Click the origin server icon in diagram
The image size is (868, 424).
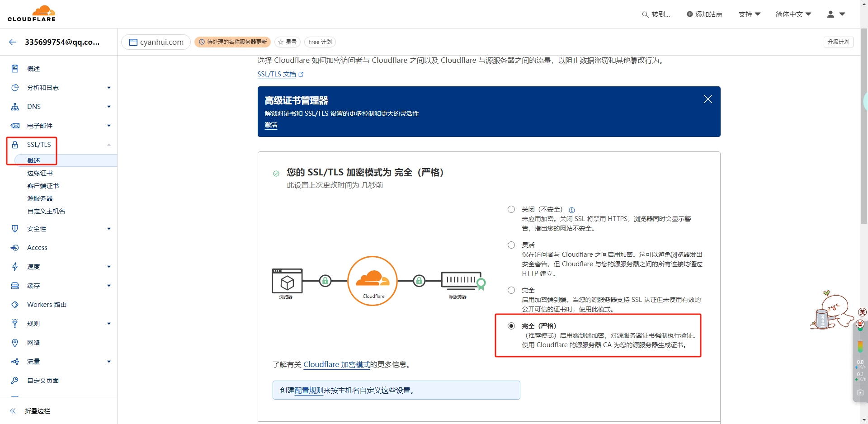tap(463, 281)
